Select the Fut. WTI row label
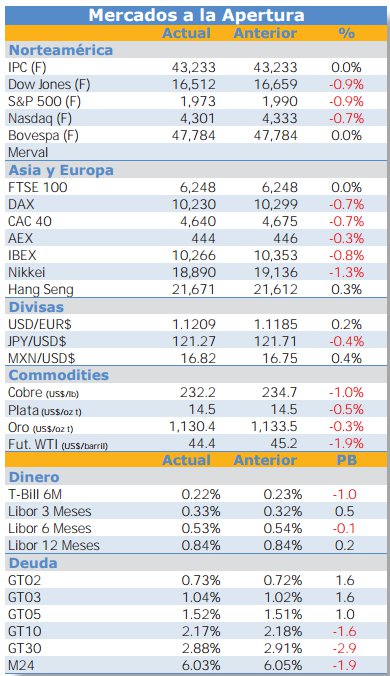This screenshot has width=390, height=676. 58,444
